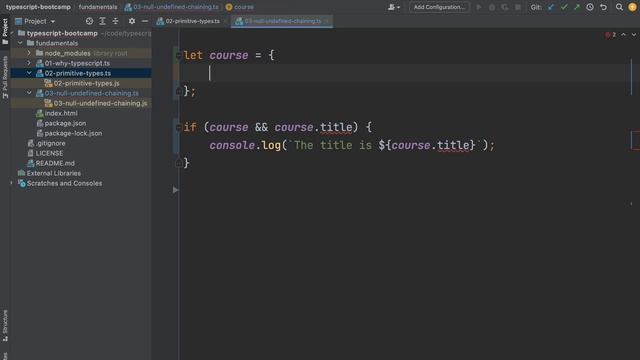
Task: Click red error stripe mark on scrollbar
Action: coord(636,140)
